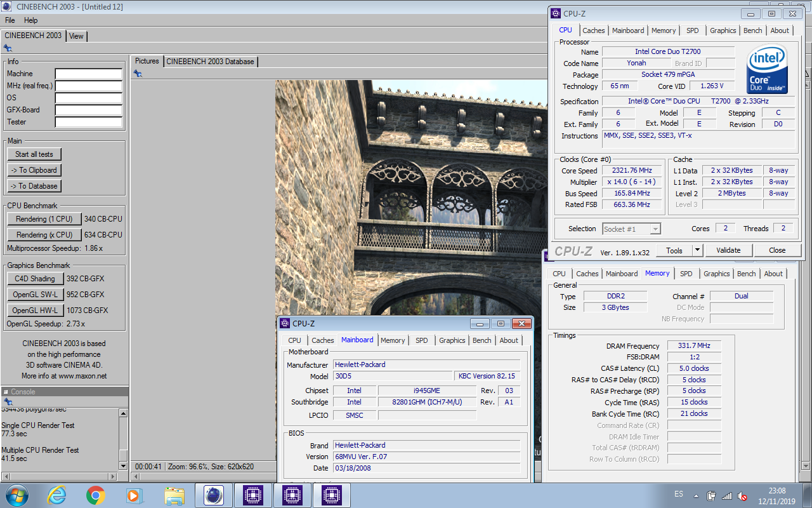Run the OpenGL HW-L test
Screen dimensions: 812x508
point(35,311)
